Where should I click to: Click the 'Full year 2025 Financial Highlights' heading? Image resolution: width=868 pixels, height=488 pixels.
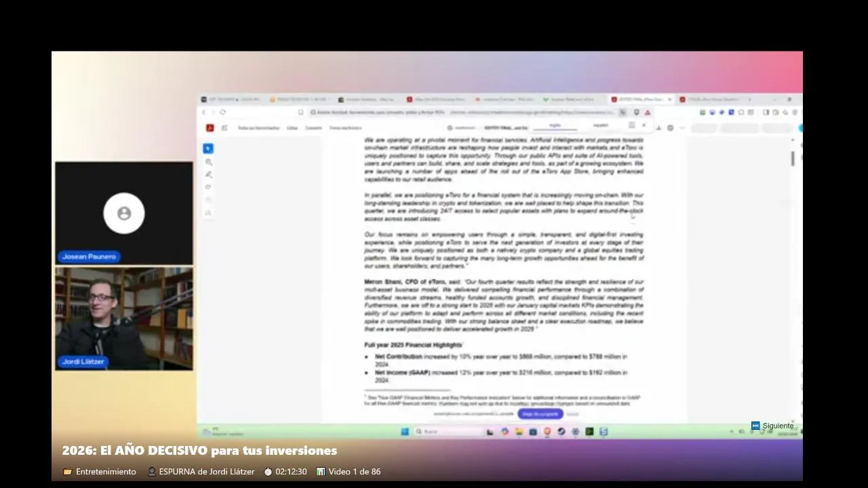pos(414,345)
